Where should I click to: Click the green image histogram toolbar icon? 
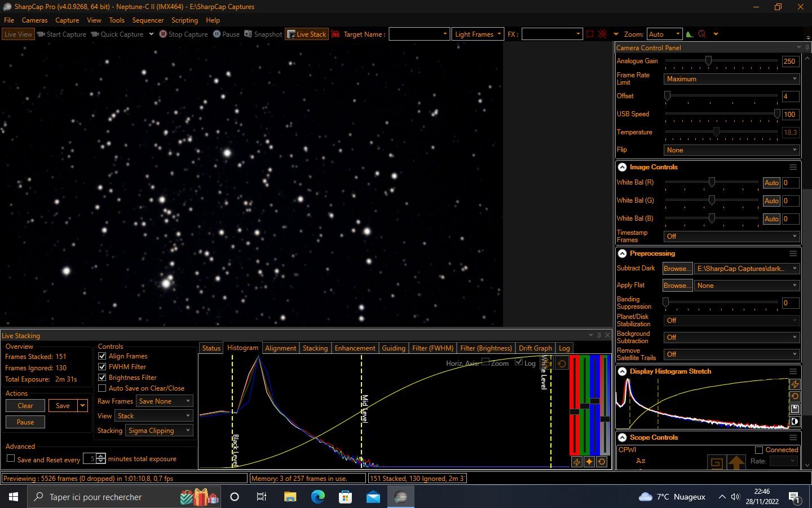[x=689, y=34]
